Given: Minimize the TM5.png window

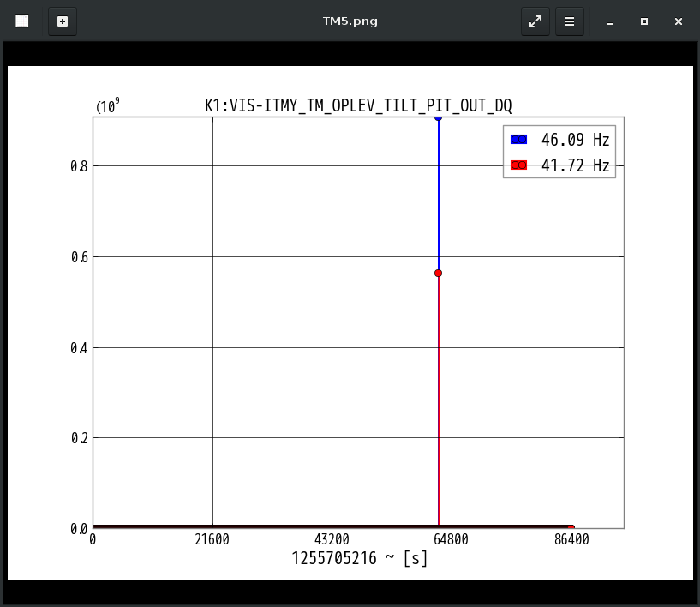Looking at the screenshot, I should [610, 21].
